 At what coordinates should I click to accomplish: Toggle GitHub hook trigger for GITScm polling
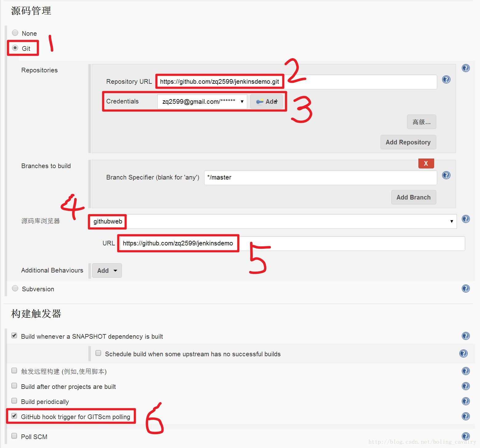click(14, 416)
